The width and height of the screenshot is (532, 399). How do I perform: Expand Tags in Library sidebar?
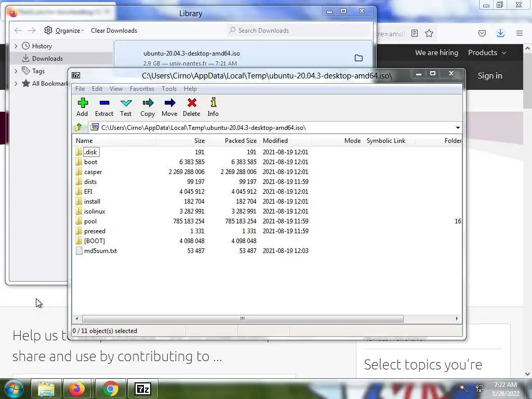(16, 71)
